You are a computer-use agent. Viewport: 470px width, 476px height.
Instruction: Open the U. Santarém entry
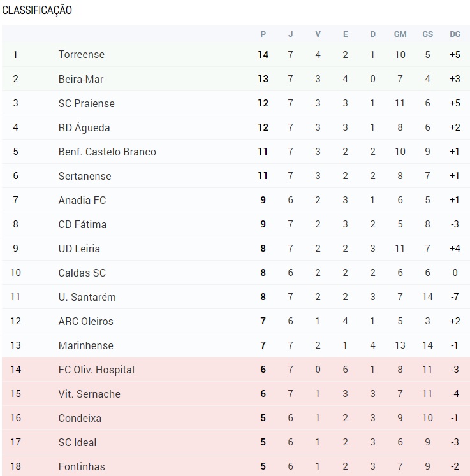(87, 297)
